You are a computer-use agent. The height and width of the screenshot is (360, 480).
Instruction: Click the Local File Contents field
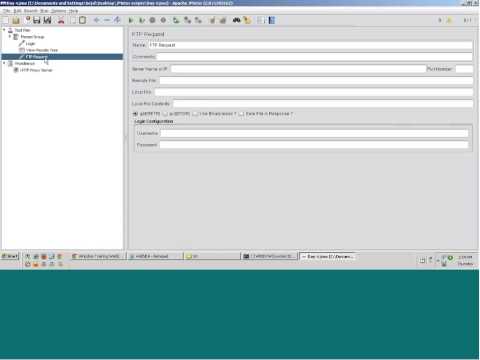[323, 104]
